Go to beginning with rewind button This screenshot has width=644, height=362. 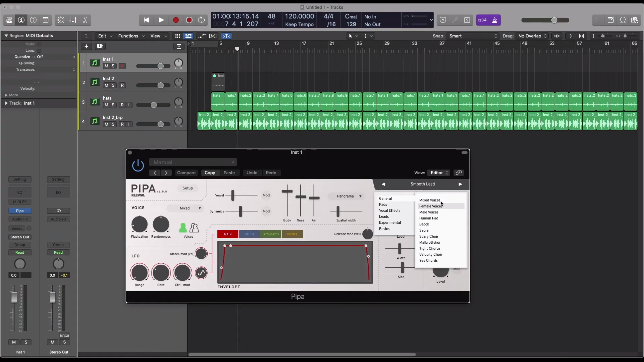tap(146, 20)
